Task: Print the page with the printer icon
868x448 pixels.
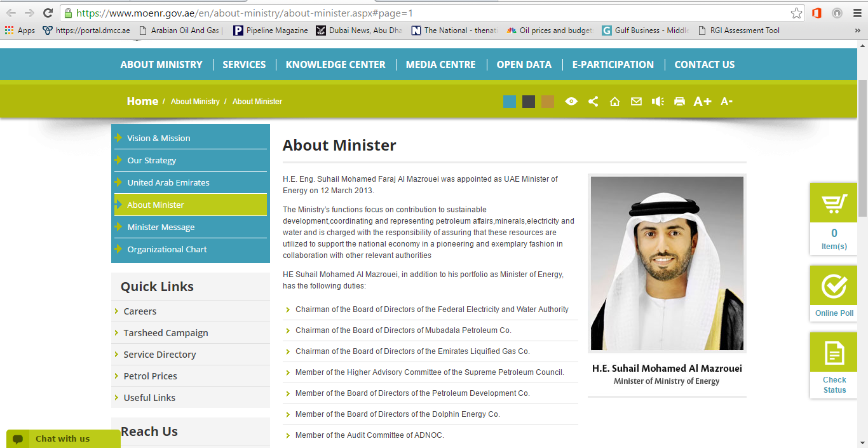Action: [679, 102]
